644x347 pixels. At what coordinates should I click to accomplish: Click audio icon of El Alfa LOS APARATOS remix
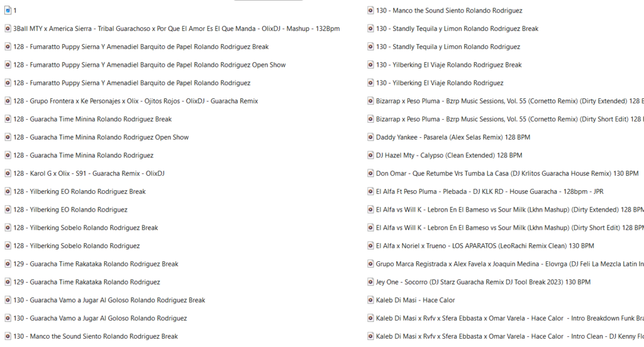(x=370, y=246)
